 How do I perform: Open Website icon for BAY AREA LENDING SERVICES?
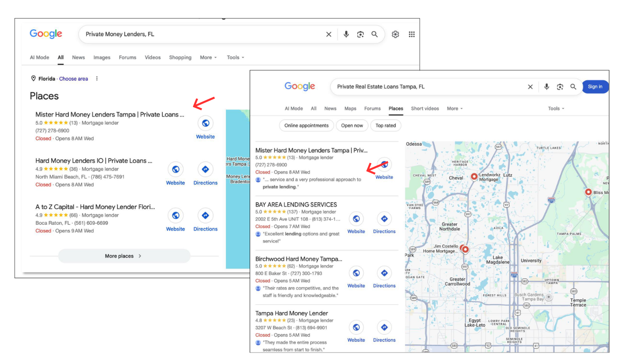(356, 219)
